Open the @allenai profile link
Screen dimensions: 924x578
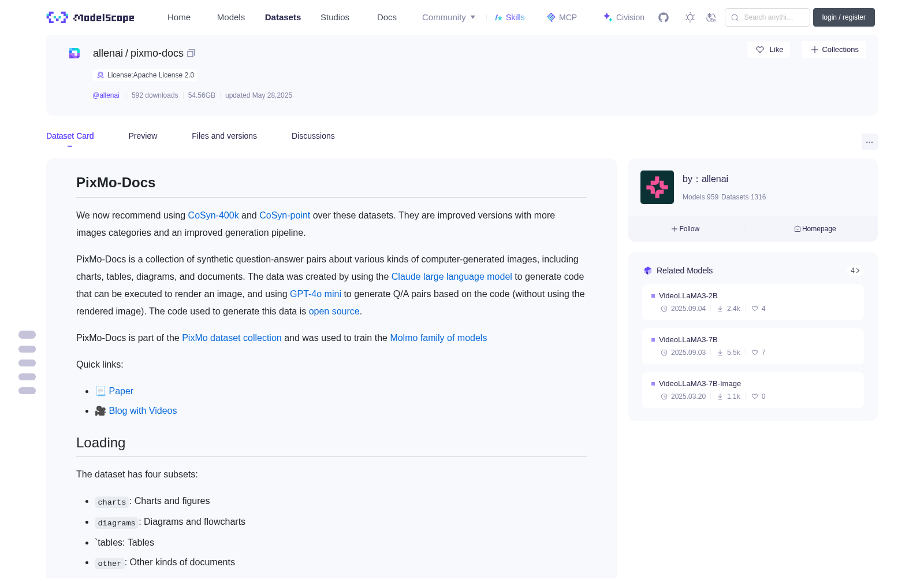pyautogui.click(x=106, y=95)
